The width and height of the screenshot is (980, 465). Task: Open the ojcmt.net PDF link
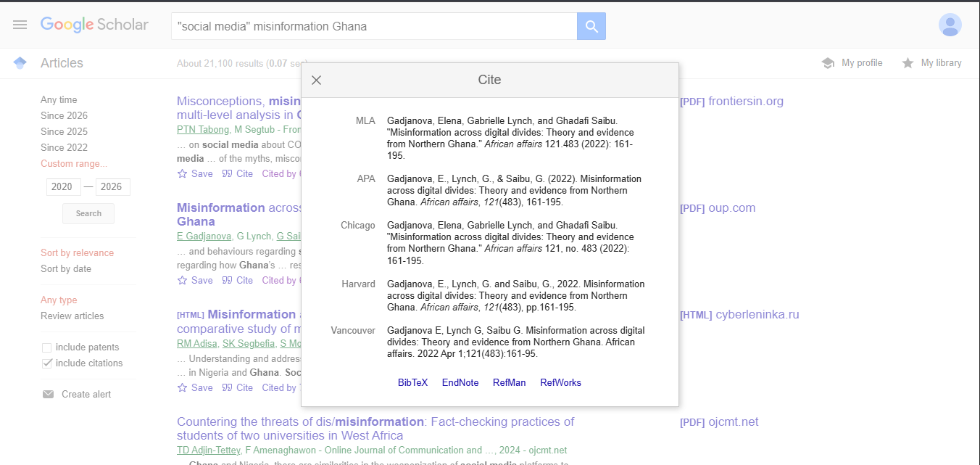point(719,422)
